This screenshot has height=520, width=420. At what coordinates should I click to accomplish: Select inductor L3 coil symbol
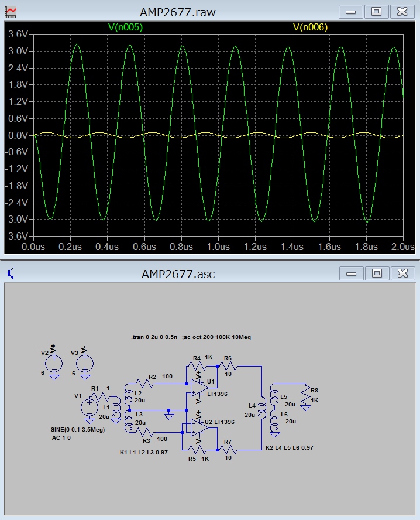128,420
